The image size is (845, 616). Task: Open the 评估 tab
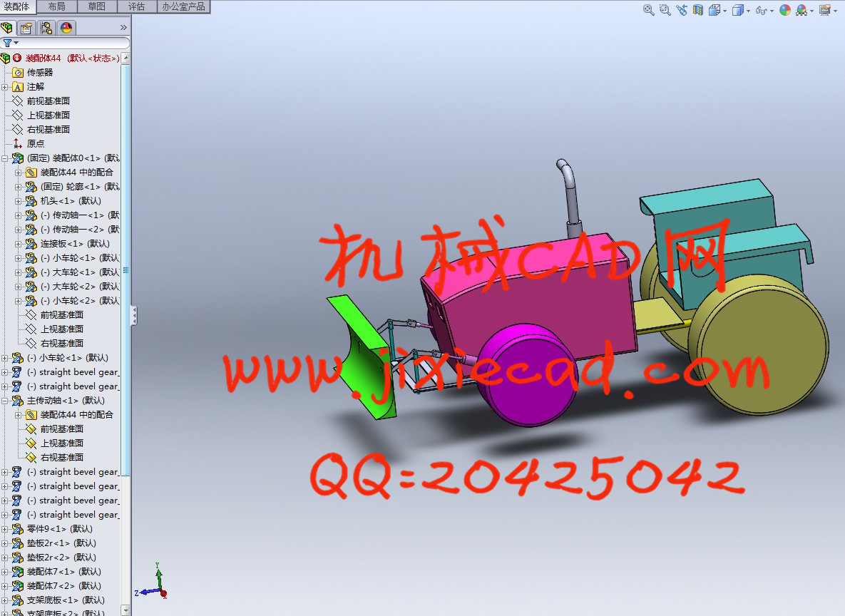tap(136, 6)
